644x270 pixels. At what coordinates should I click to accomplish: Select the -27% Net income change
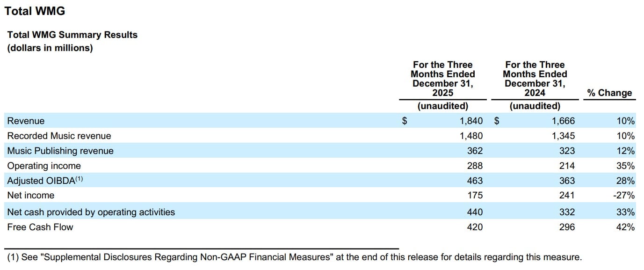pos(623,195)
